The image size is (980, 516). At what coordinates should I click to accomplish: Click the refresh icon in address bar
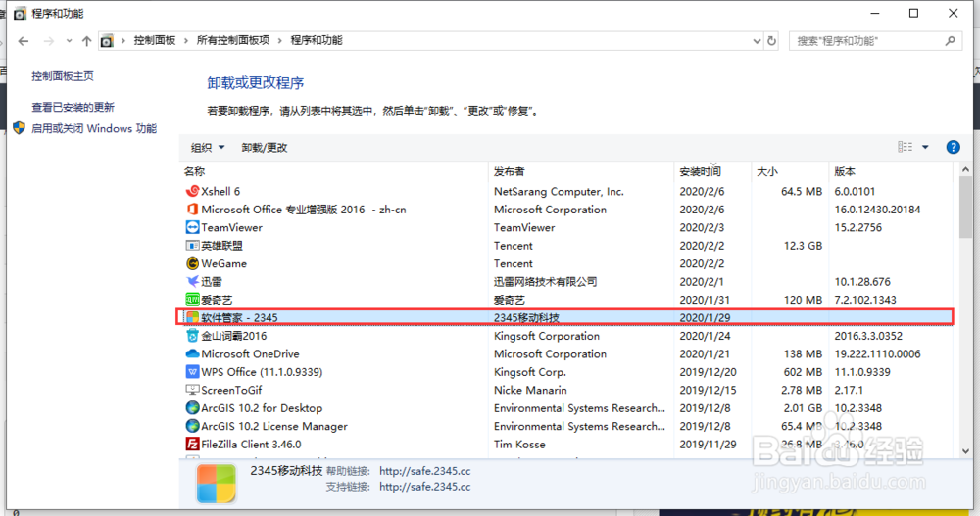coord(772,40)
